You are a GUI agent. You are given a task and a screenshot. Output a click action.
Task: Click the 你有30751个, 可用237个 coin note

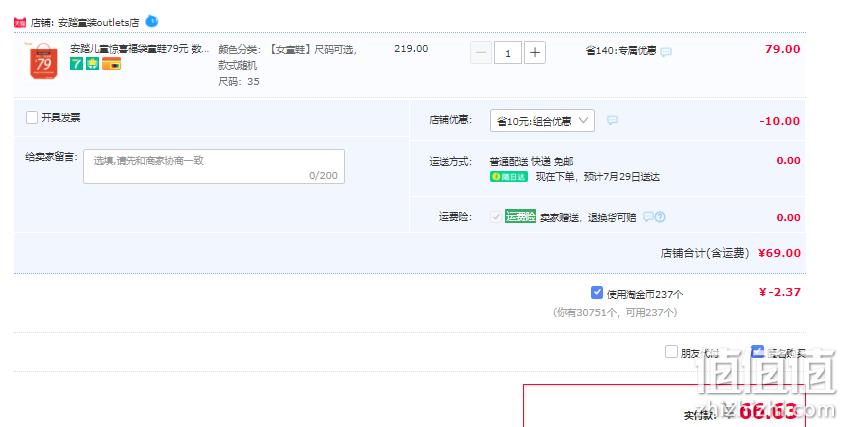coord(615,313)
